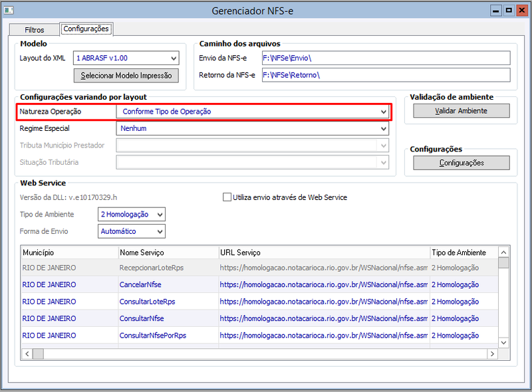Viewport: 532px width, 392px height.
Task: Open the Layout do XML dropdown
Action: 126,58
